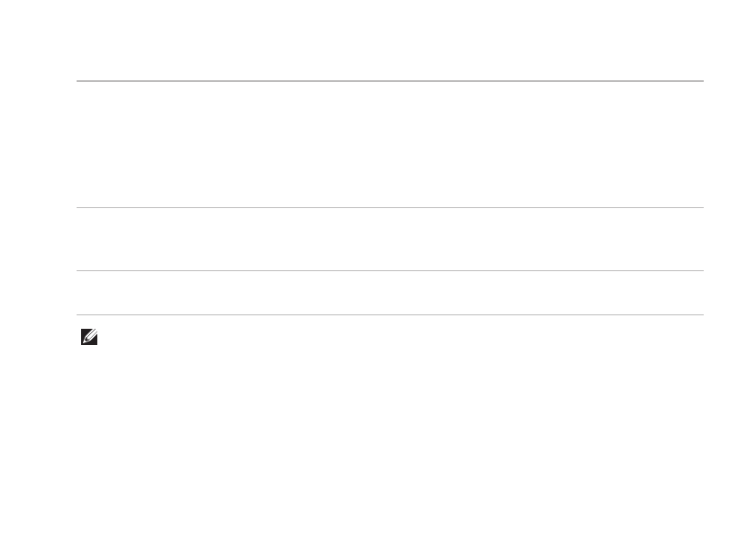Viewport: 756px width, 536px height.
Task: Click inside the tallest blank table row
Action: pos(388,145)
